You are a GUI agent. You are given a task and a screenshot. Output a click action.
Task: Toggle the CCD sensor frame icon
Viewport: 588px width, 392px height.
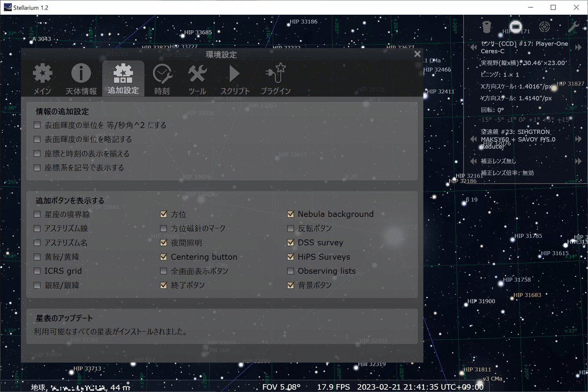pyautogui.click(x=515, y=27)
